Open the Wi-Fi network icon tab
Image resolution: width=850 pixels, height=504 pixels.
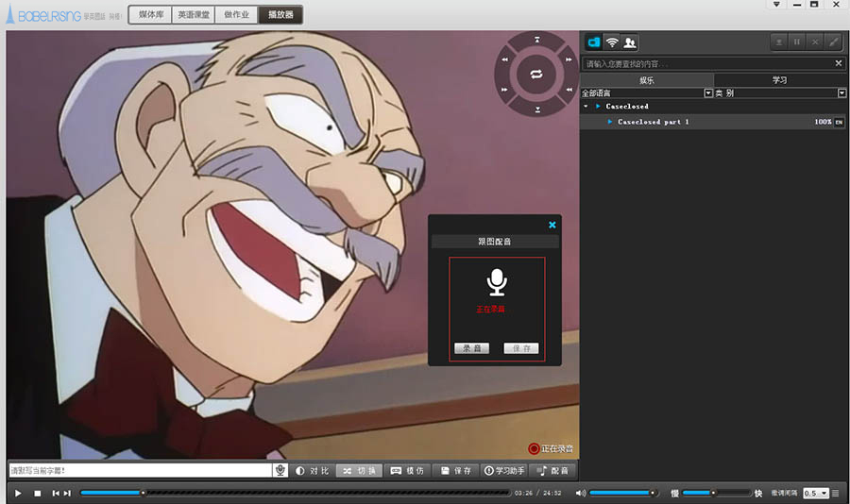(x=612, y=42)
